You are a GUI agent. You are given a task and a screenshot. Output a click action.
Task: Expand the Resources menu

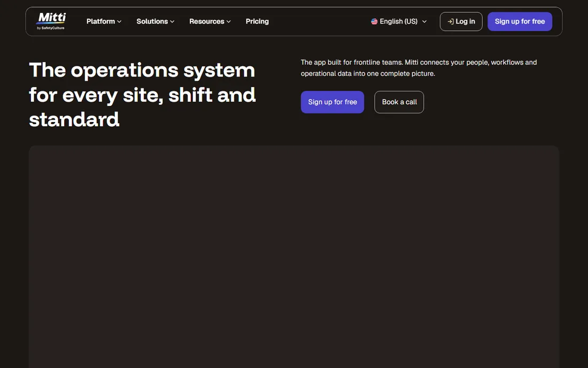(210, 21)
